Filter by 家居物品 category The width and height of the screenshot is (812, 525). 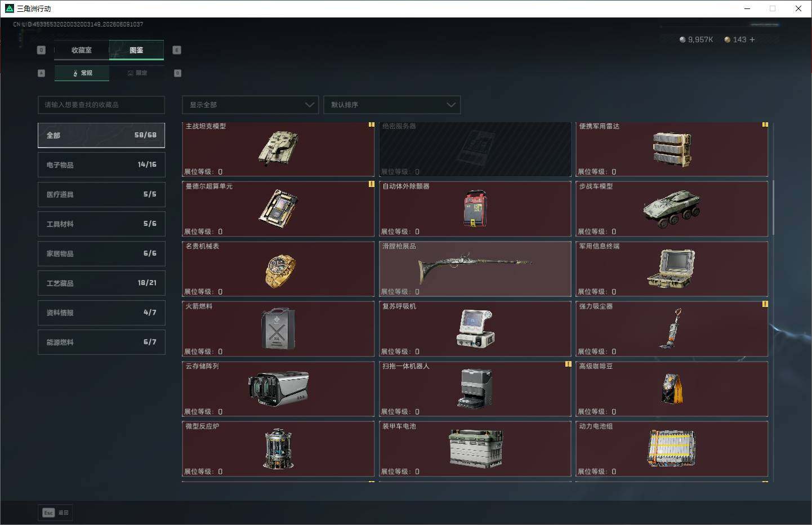coord(101,253)
